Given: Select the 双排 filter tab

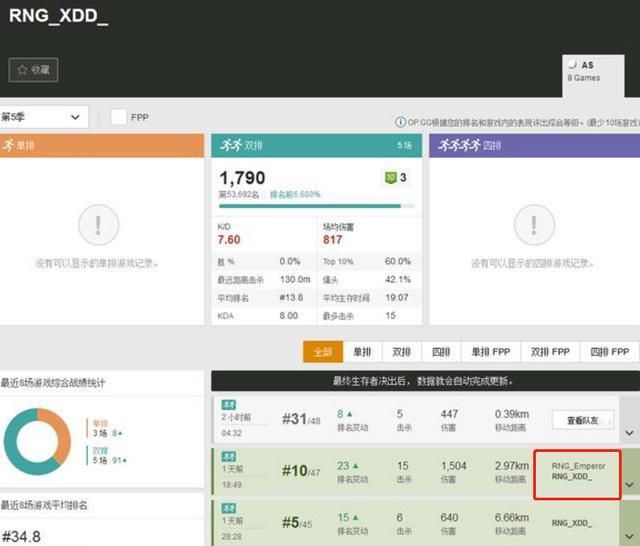Looking at the screenshot, I should (x=401, y=352).
